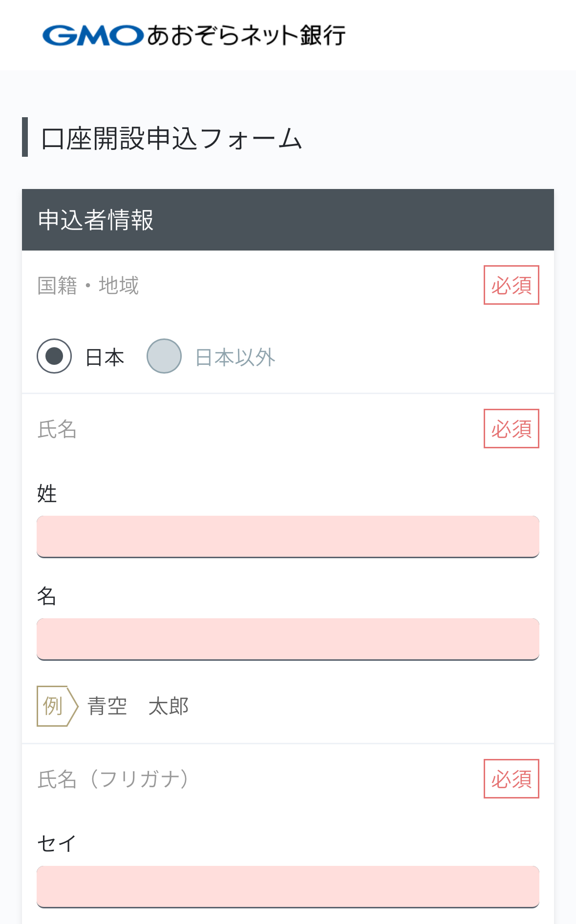Focus the 姓 input field

[x=288, y=536]
